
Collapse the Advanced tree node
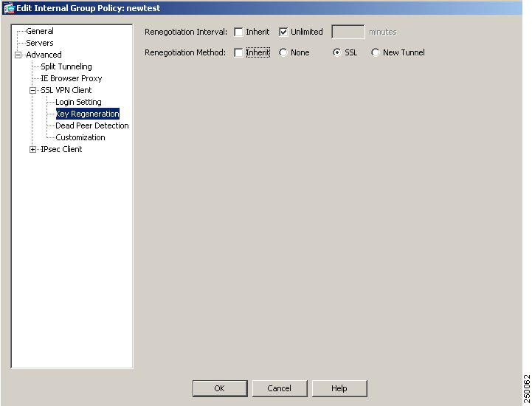18,55
